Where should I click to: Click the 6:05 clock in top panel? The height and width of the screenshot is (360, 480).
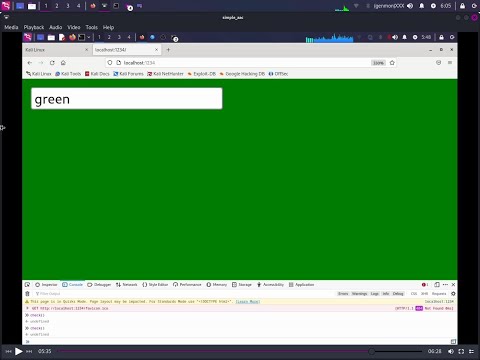point(446,6)
